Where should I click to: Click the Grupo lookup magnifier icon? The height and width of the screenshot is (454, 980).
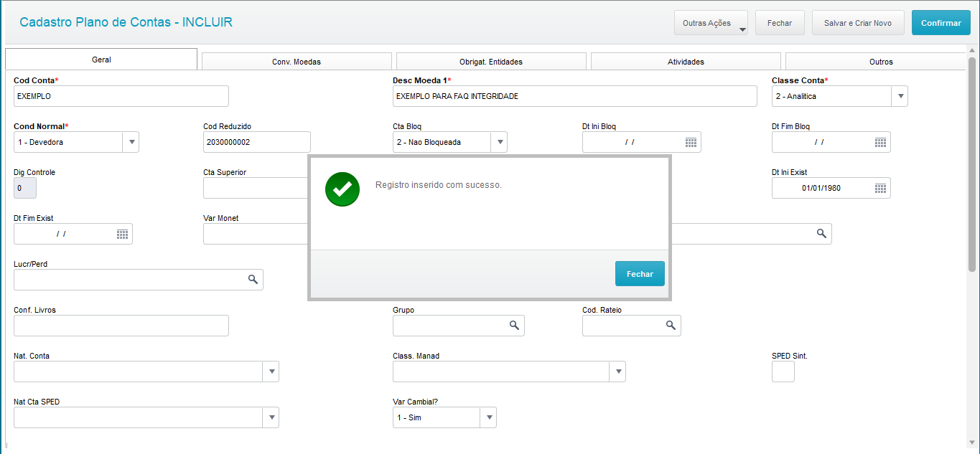[x=514, y=326]
